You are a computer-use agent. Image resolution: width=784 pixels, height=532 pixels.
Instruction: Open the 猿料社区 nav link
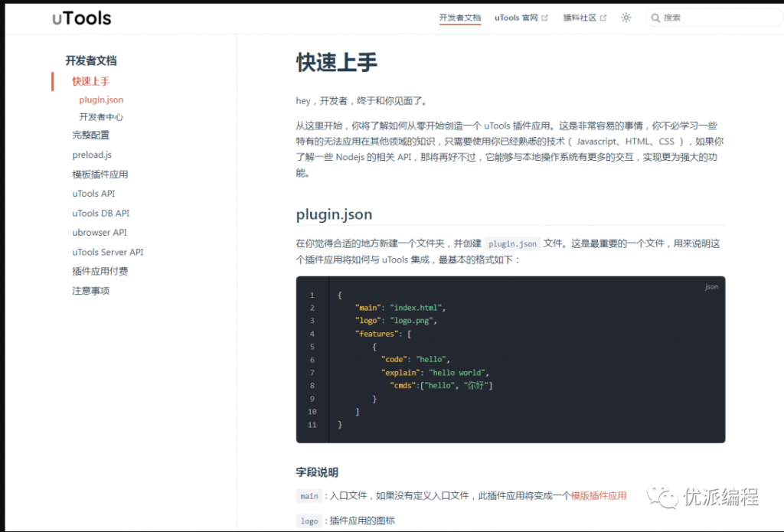(x=580, y=18)
